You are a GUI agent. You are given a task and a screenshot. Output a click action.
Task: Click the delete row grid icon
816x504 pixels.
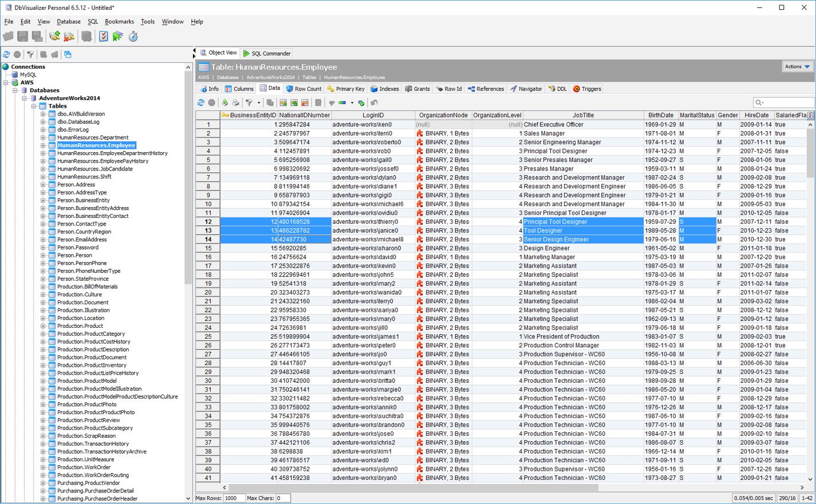[305, 103]
